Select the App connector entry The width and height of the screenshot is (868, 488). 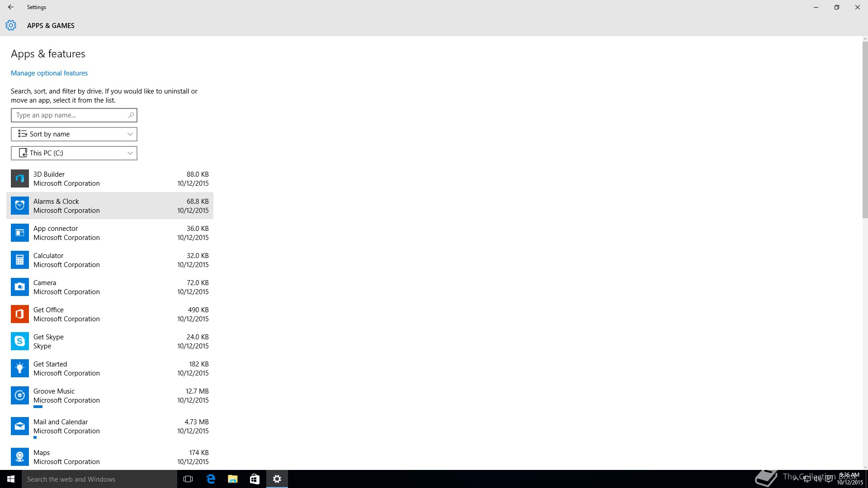pyautogui.click(x=110, y=233)
